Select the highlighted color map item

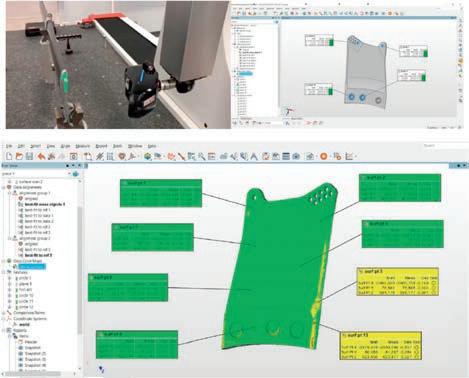click(x=32, y=267)
